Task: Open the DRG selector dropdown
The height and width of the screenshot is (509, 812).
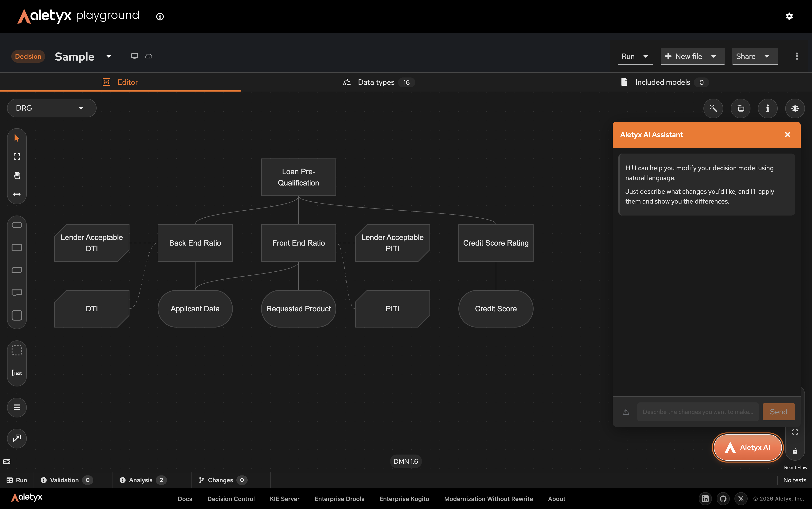Action: coord(51,108)
